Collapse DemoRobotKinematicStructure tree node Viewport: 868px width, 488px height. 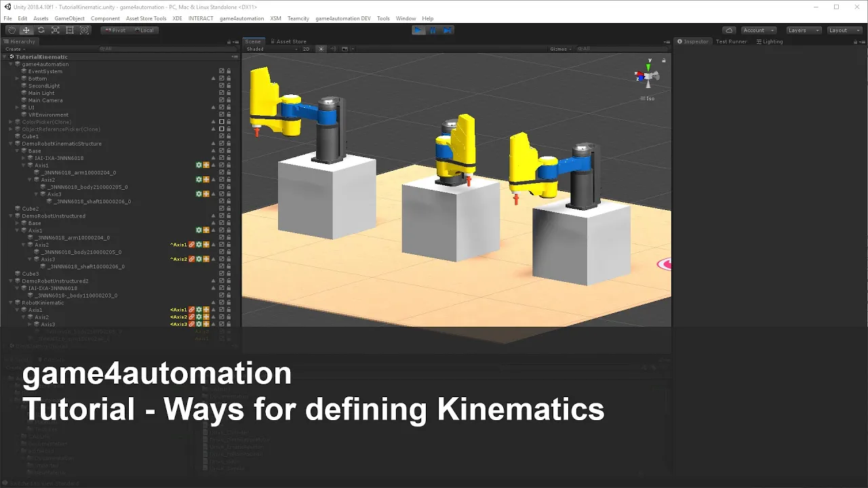(12, 144)
